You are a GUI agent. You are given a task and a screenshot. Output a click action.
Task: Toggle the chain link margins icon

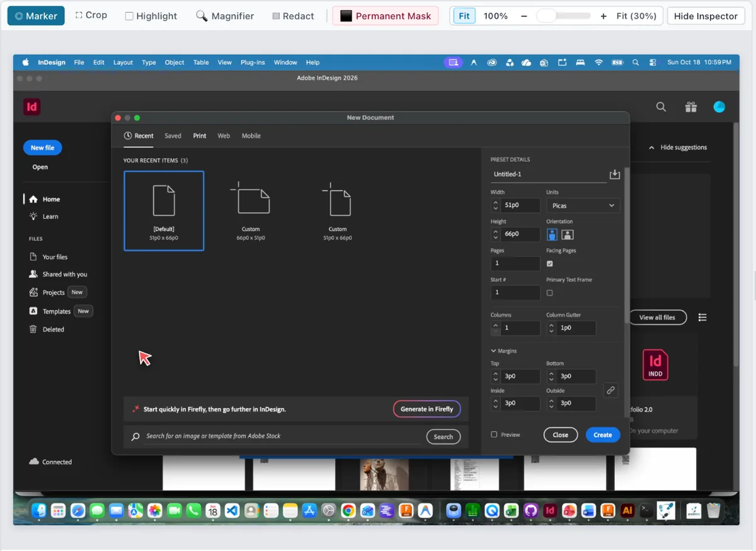(610, 390)
